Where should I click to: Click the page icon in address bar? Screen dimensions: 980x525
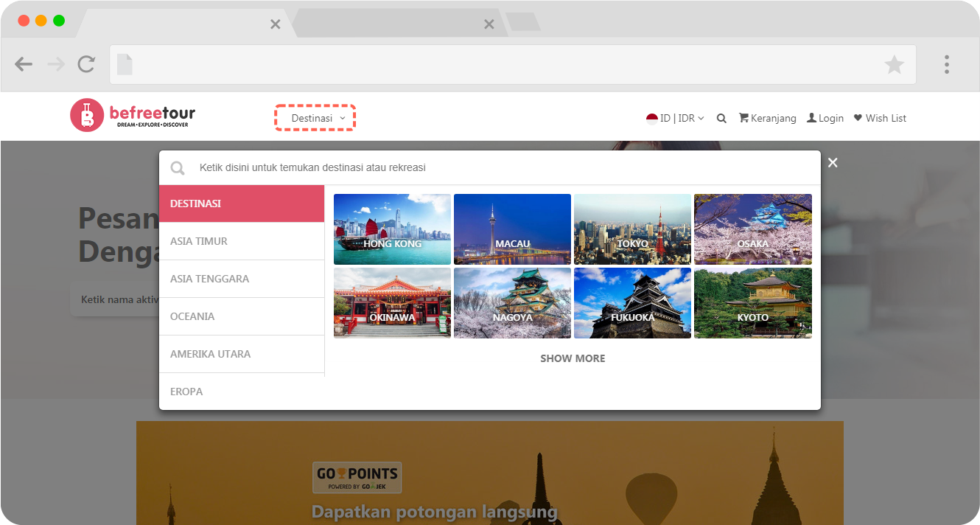click(125, 65)
